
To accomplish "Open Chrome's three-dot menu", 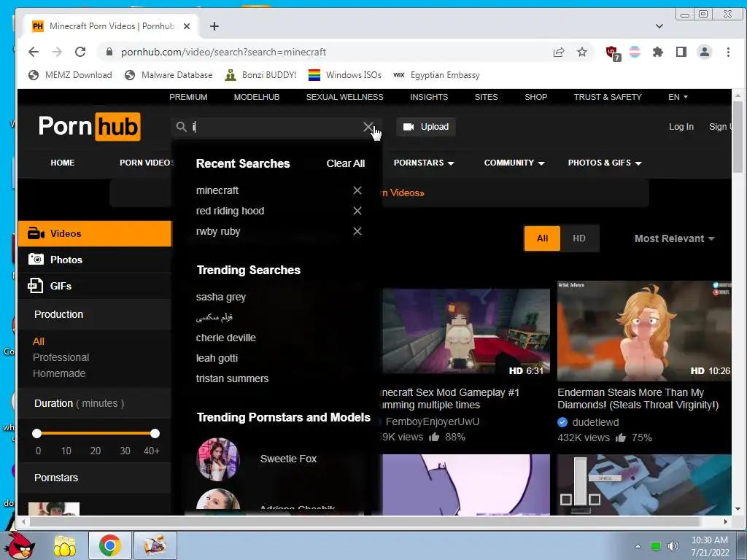I will (x=728, y=52).
